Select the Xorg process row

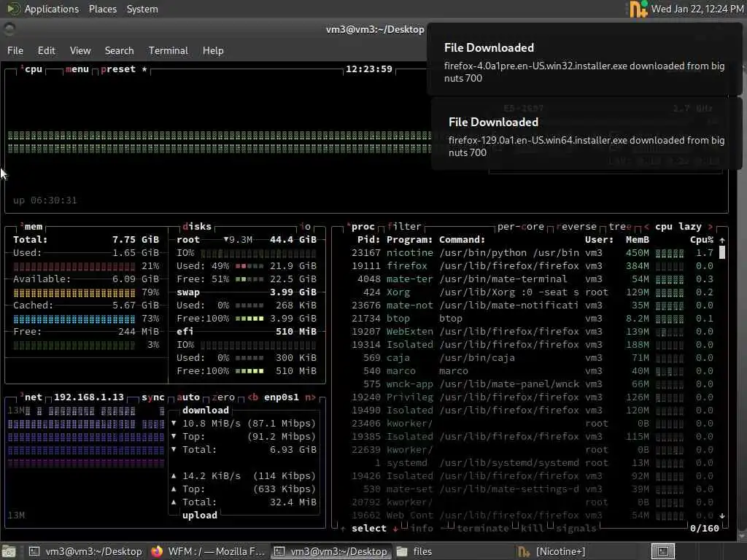(x=532, y=292)
